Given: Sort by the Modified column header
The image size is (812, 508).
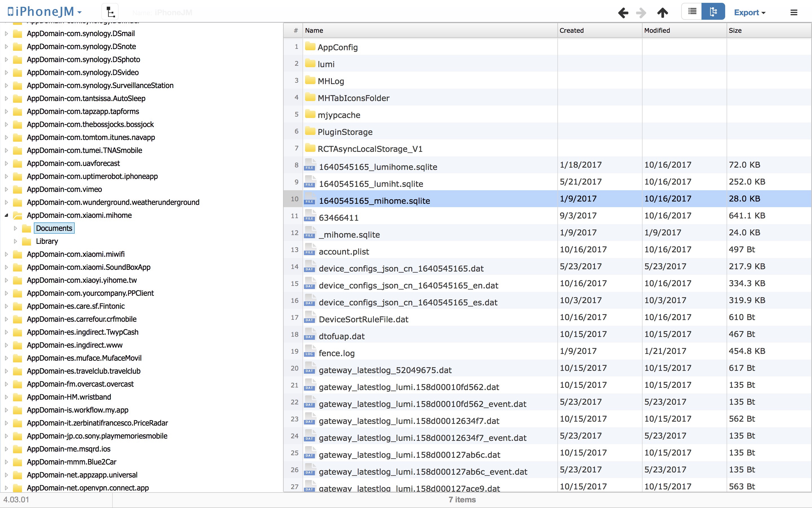Looking at the screenshot, I should 684,30.
